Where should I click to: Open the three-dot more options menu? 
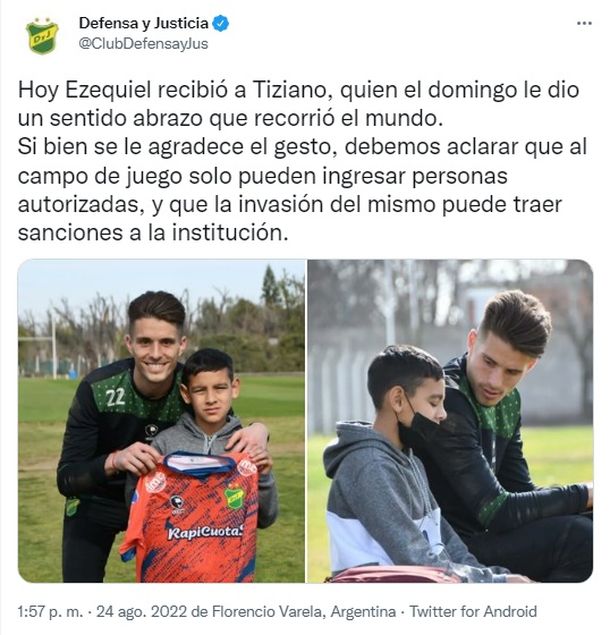pos(584,23)
